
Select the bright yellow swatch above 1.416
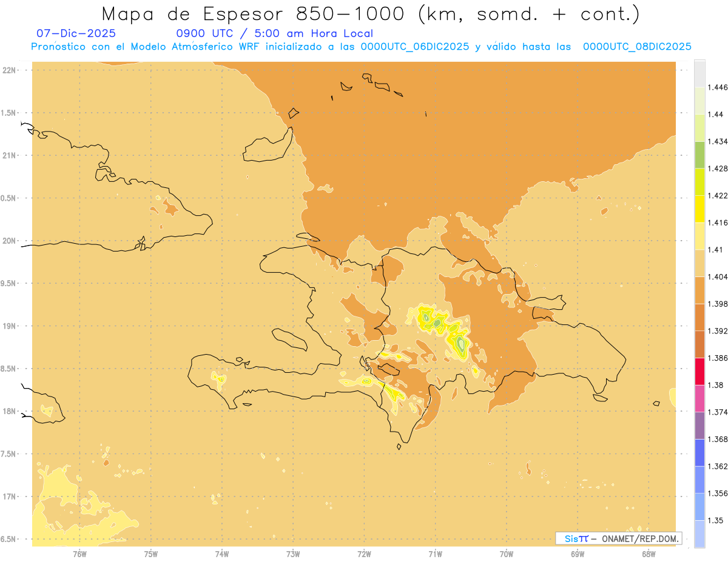point(699,209)
